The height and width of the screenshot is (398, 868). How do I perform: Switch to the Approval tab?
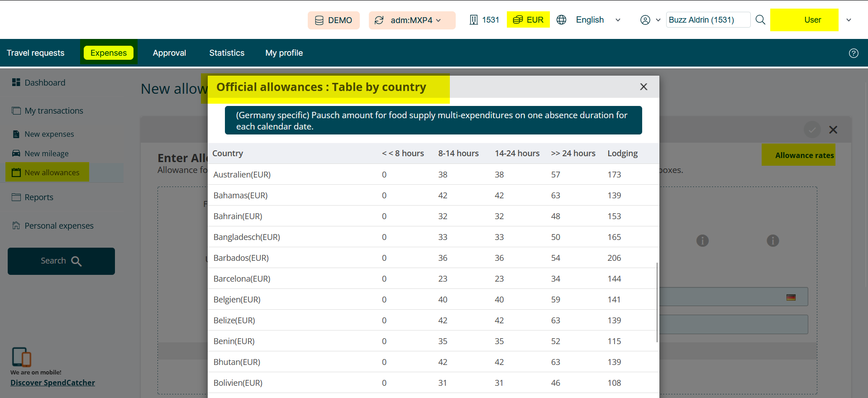point(169,53)
